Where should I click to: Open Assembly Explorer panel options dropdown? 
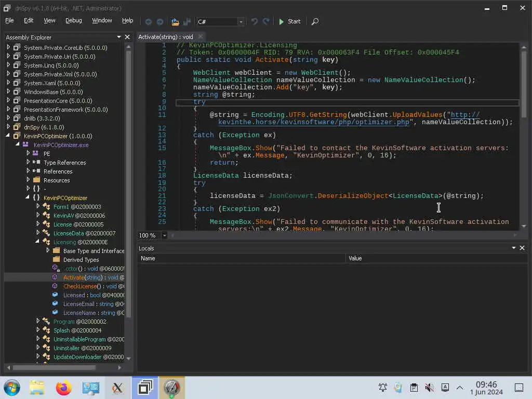[119, 37]
